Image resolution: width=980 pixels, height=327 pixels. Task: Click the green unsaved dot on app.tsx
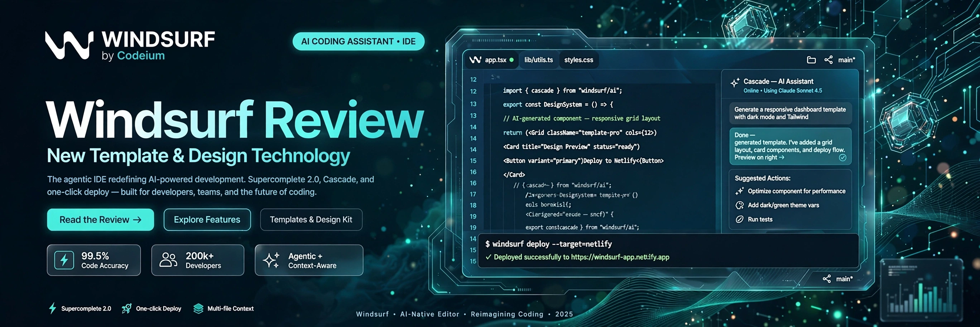[x=511, y=60]
